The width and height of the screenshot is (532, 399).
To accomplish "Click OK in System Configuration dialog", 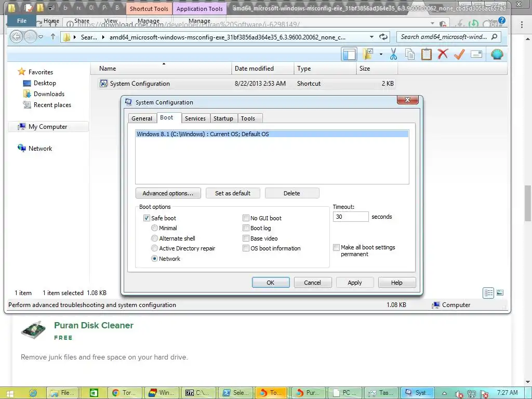I will pyautogui.click(x=271, y=283).
